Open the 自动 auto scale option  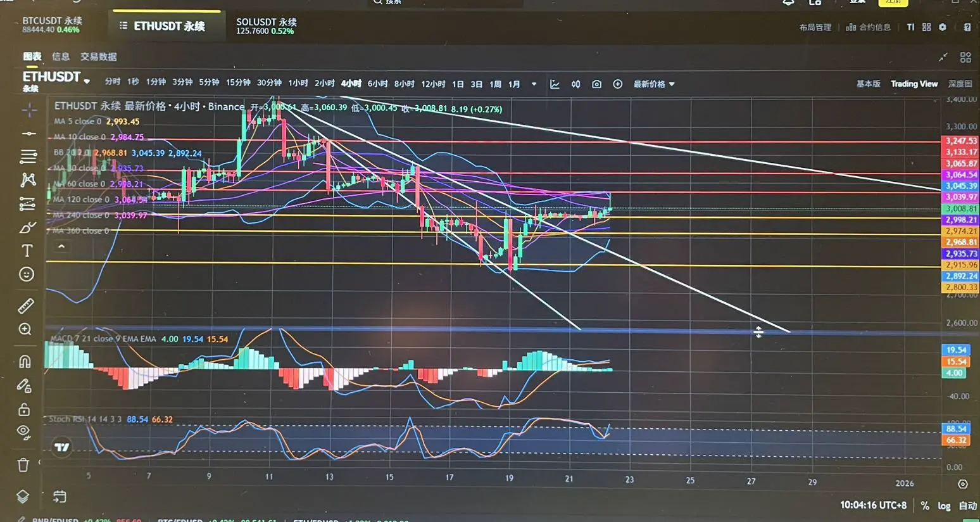(967, 506)
